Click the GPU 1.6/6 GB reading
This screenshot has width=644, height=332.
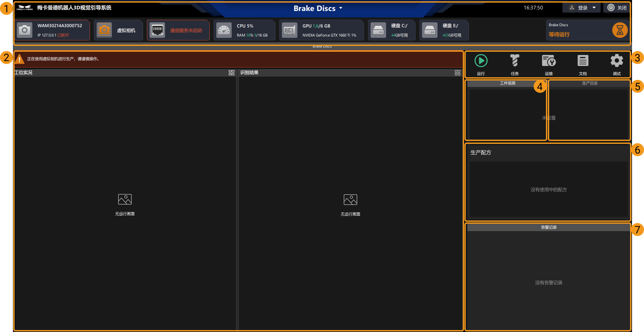pos(316,26)
